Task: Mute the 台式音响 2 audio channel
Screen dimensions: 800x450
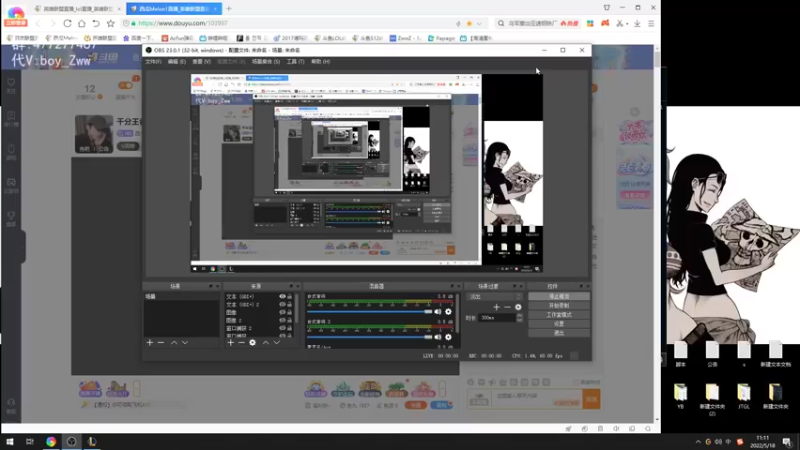Action: [438, 337]
